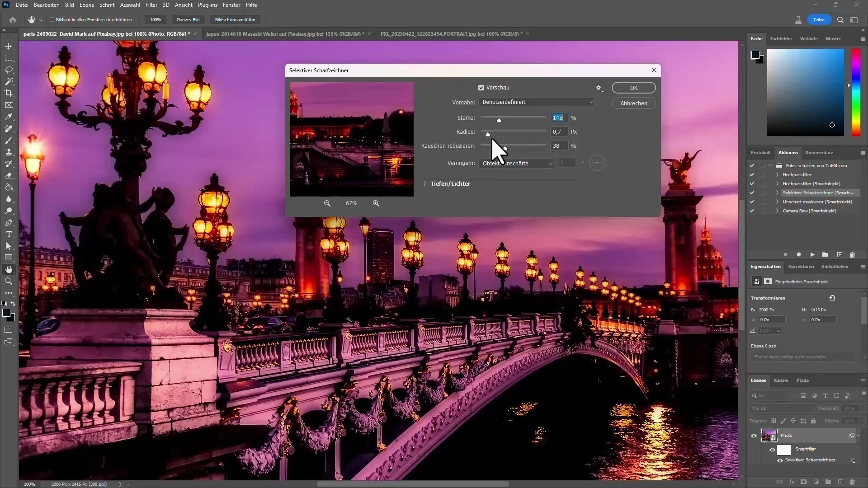The image size is (868, 488).
Task: Select the Paint Bucket tool
Action: coord(9,188)
